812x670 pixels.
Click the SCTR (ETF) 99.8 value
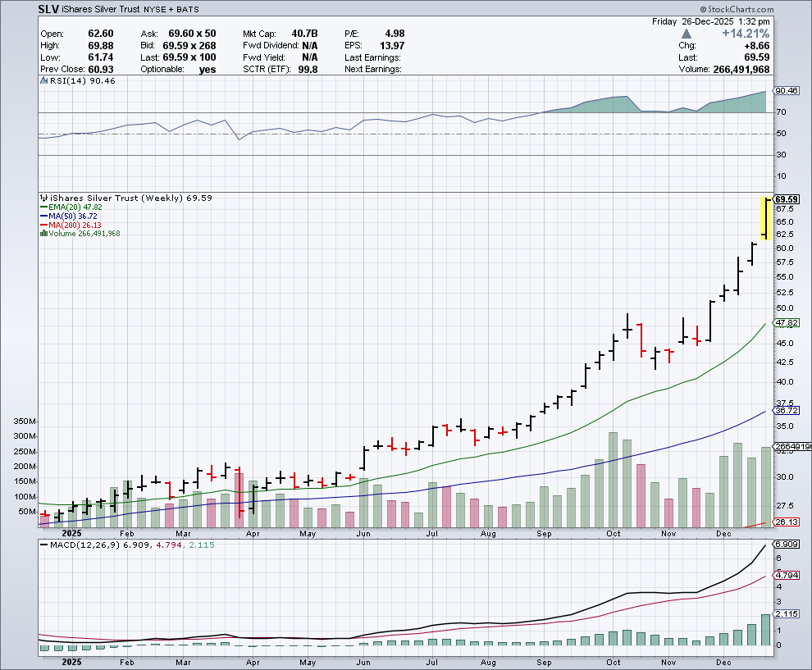(308, 70)
